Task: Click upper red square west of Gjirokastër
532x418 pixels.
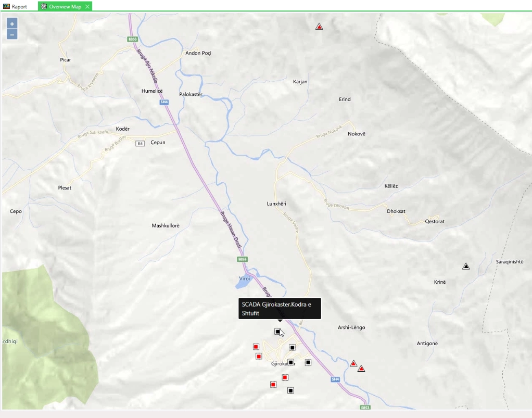Action: point(256,347)
